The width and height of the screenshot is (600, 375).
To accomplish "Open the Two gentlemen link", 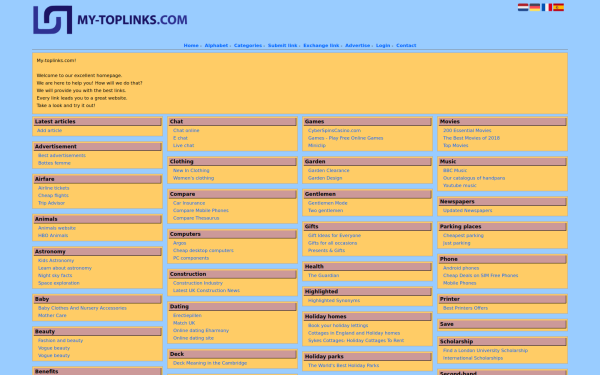I will pos(325,210).
